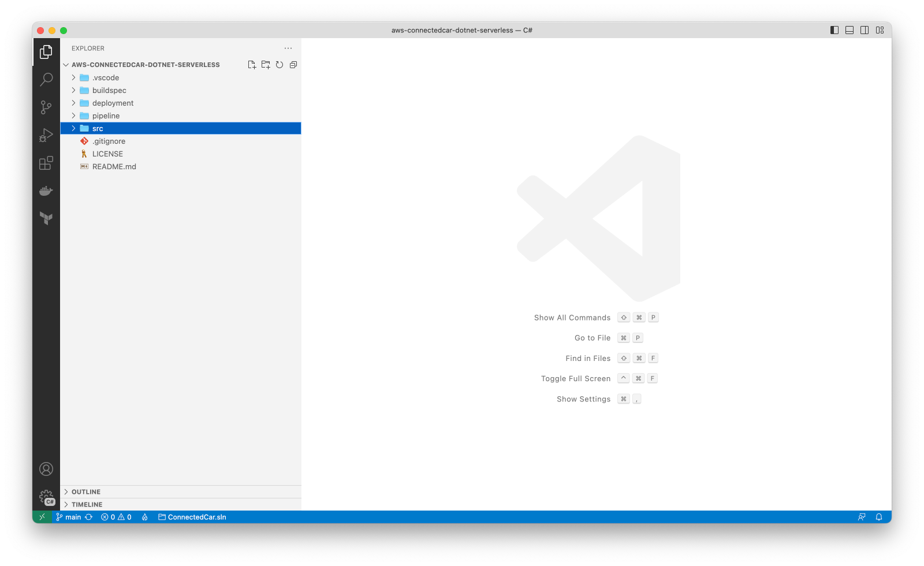Screen dimensions: 924x566
Task: Click the ConnectedCar.sln project selector
Action: click(192, 517)
